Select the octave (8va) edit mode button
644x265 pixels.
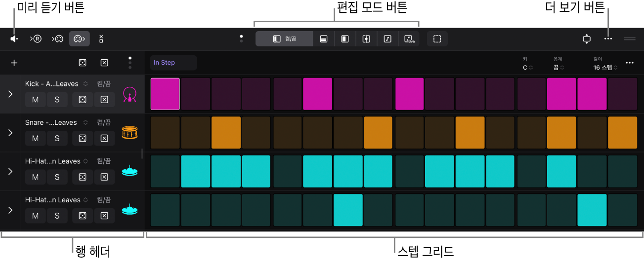pos(409,38)
